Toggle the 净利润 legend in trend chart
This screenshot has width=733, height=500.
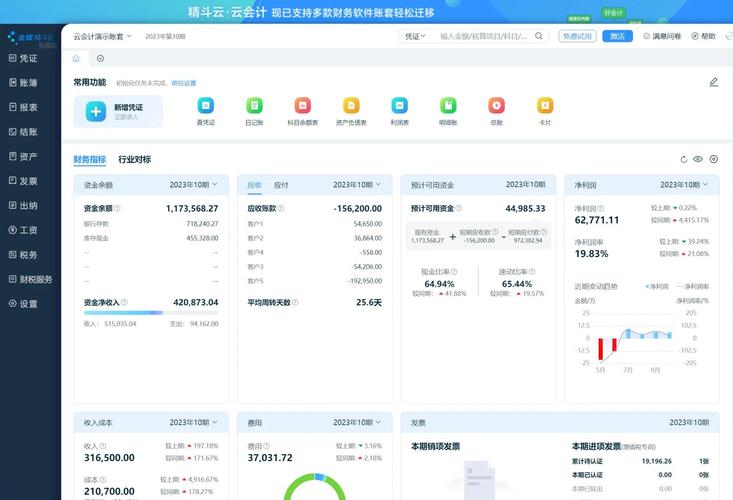[657, 286]
